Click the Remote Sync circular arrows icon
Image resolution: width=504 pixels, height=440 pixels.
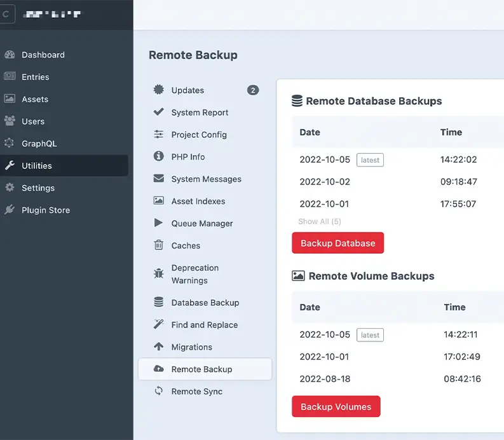tap(159, 392)
